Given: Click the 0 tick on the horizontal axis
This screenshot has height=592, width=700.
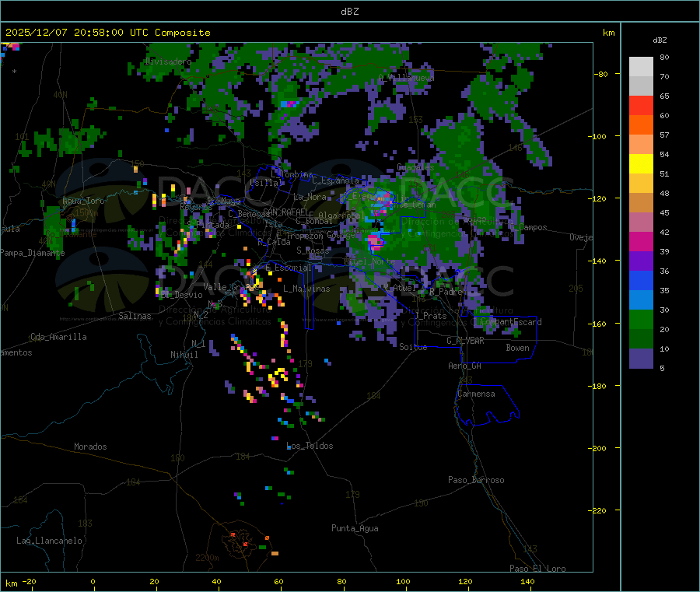Looking at the screenshot, I should point(93,582).
